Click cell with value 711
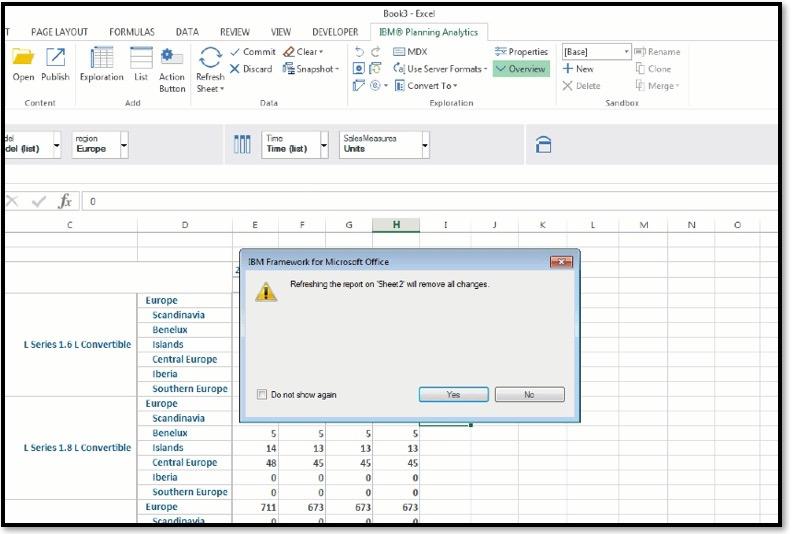The image size is (792, 534). point(256,507)
